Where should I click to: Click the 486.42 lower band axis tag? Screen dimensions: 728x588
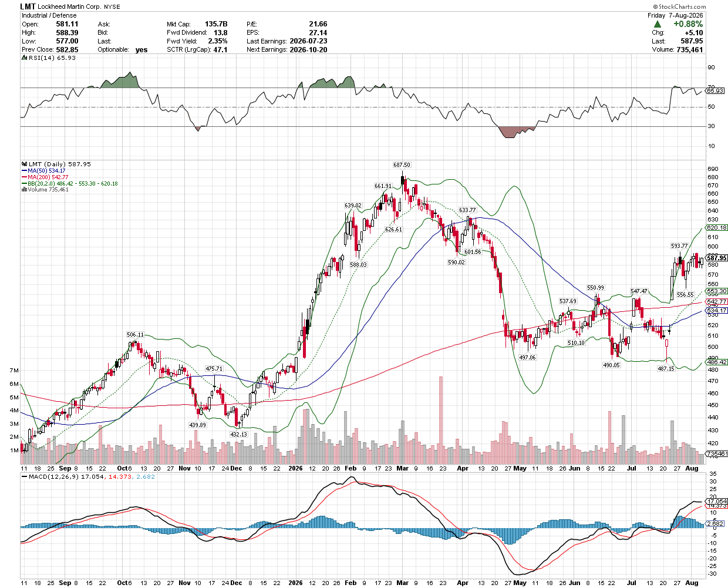[717, 362]
